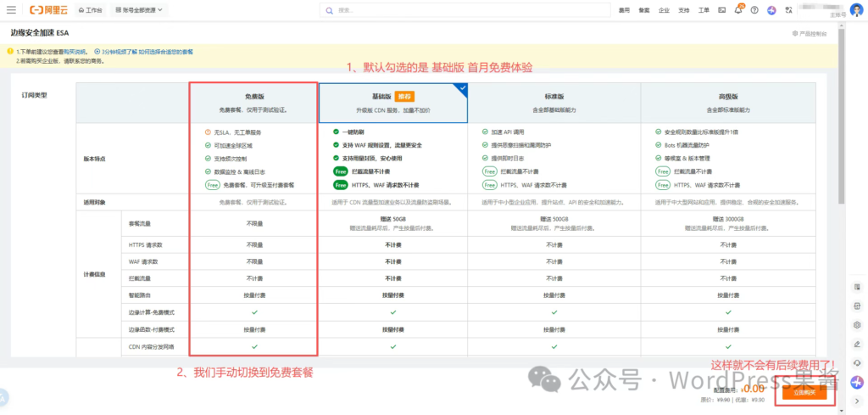The height and width of the screenshot is (415, 868).
Task: Click the 套餐流量 row label
Action: click(140, 224)
